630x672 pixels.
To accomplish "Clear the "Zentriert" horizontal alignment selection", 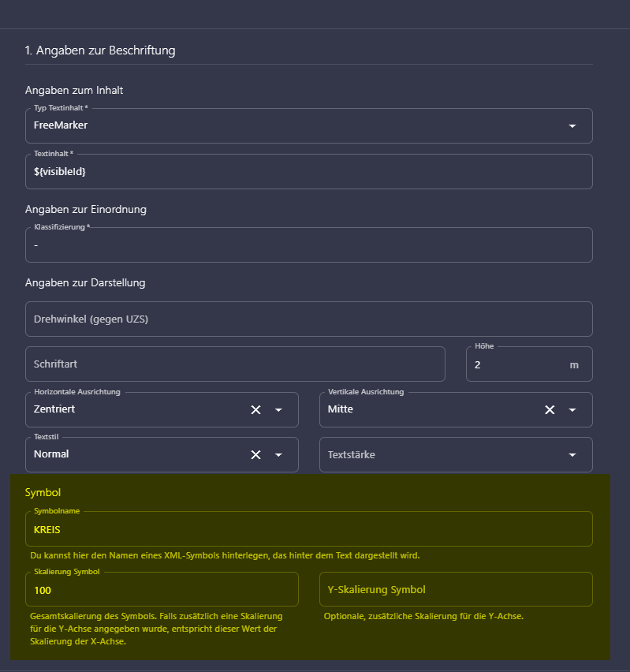I will [x=255, y=409].
